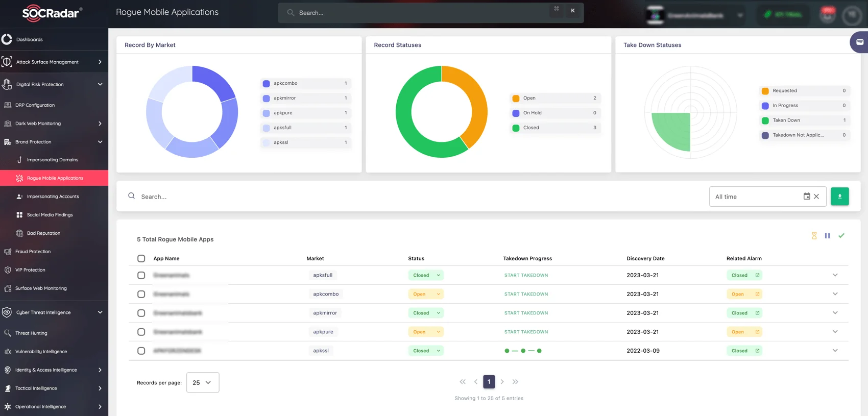868x416 pixels.
Task: Click the SOCRadar logo
Action: pyautogui.click(x=52, y=13)
